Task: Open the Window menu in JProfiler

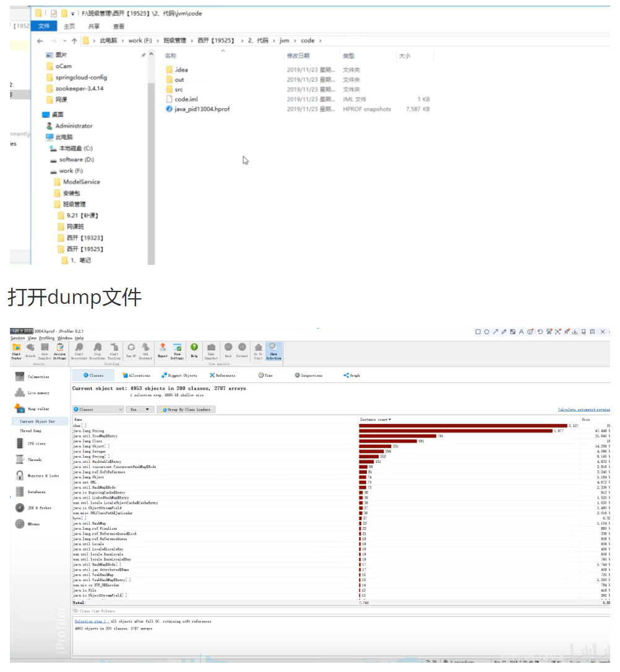Action: pos(65,338)
